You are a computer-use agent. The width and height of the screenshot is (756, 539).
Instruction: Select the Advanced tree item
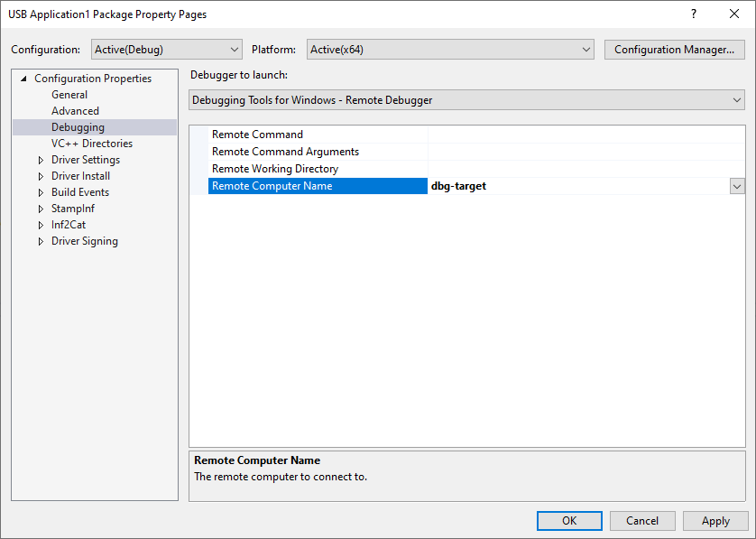[75, 110]
